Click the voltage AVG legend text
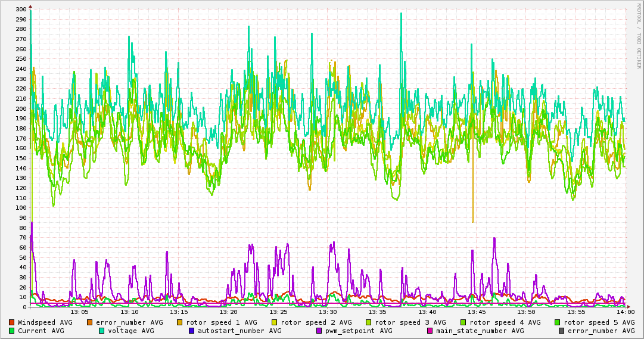The width and height of the screenshot is (644, 339). click(132, 331)
